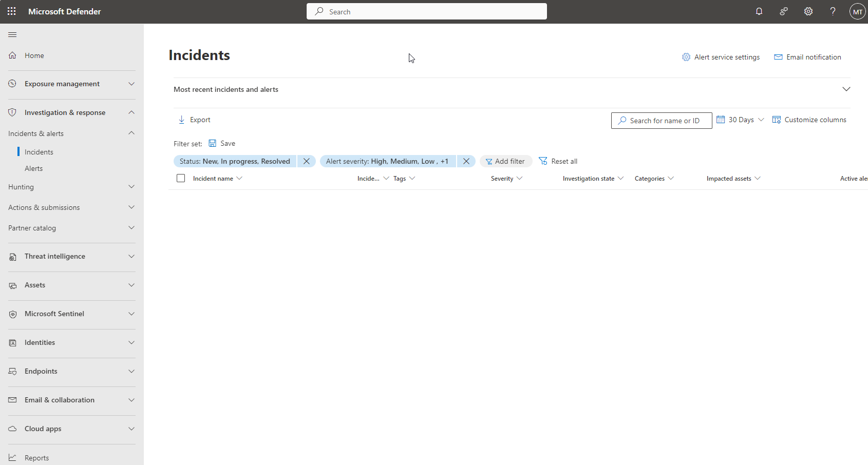Collapse navigation with hamburger menu icon
Image resolution: width=868 pixels, height=465 pixels.
point(12,34)
